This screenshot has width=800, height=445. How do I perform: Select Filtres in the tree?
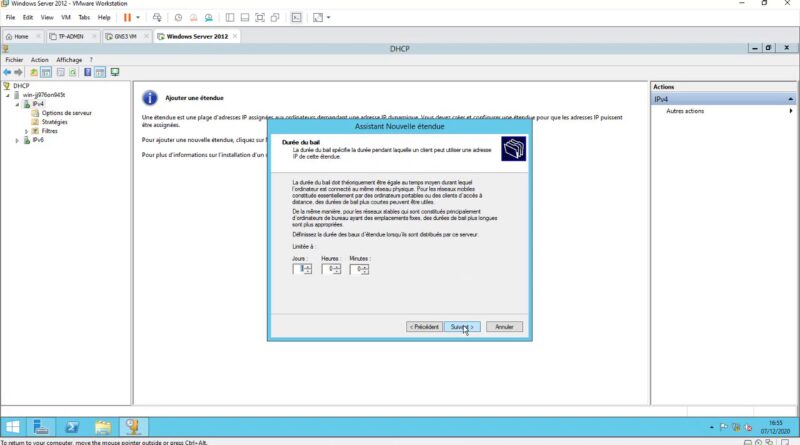pos(49,131)
